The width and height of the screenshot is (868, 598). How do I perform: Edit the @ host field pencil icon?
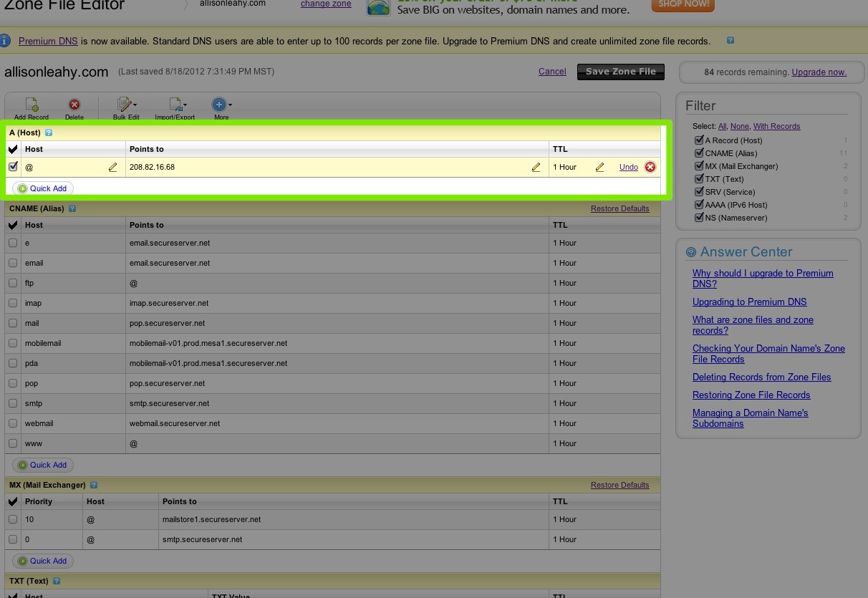[x=112, y=167]
